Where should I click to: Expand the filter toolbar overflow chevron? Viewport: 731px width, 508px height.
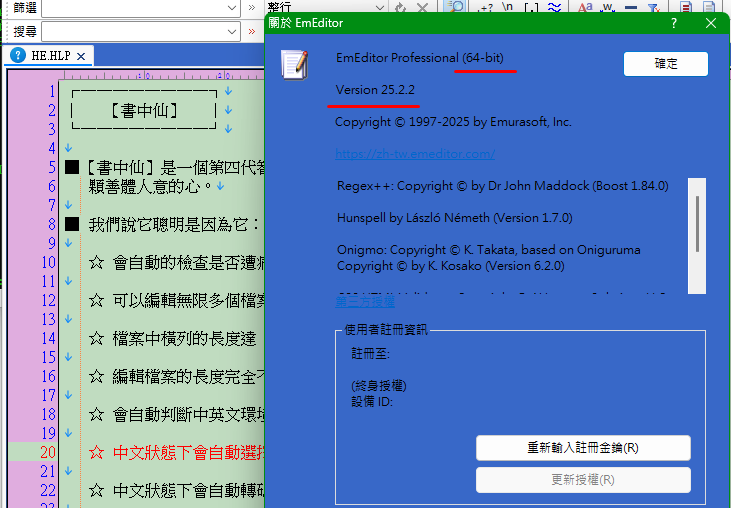pyautogui.click(x=252, y=7)
